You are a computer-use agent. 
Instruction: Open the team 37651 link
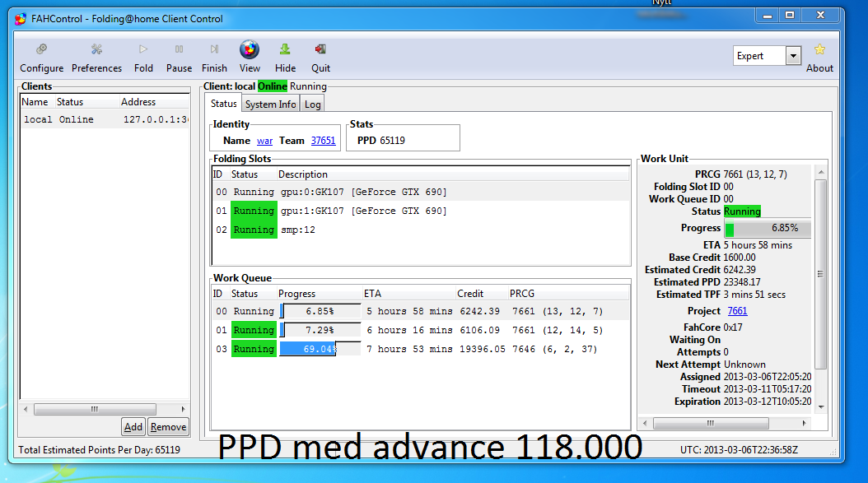coord(324,141)
